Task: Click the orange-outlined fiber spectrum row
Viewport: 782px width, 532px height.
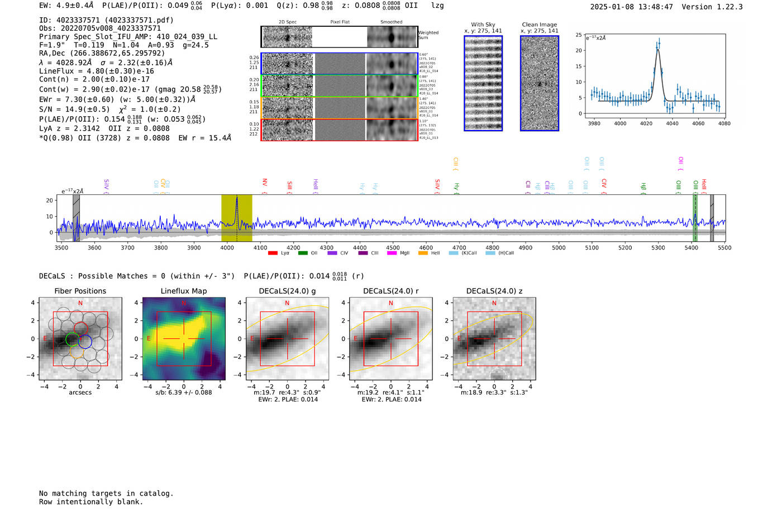Action: click(339, 108)
